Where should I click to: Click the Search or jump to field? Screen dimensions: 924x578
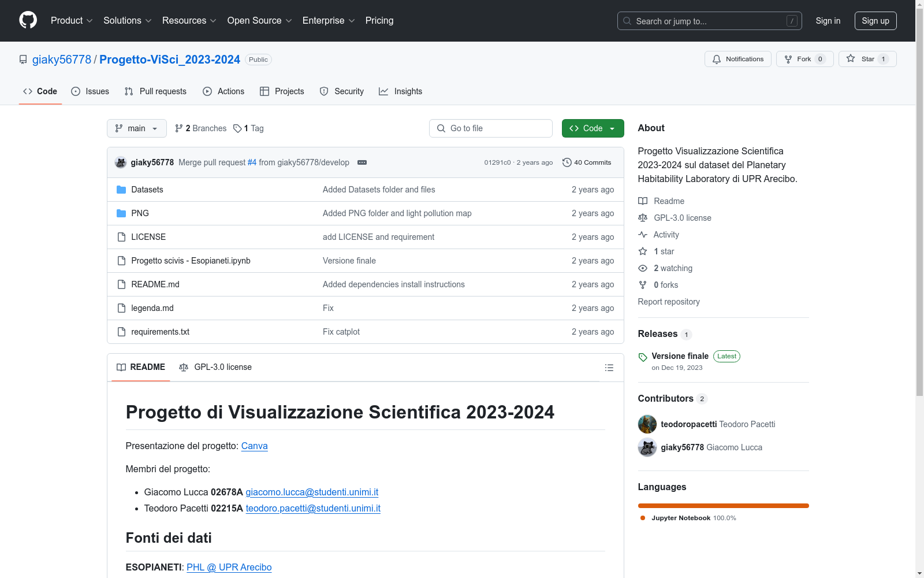[709, 21]
